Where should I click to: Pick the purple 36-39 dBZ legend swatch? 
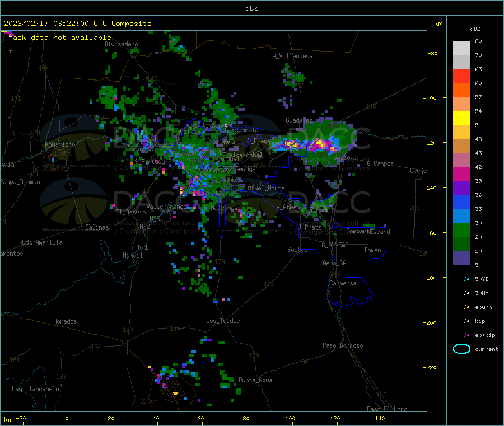pos(461,188)
